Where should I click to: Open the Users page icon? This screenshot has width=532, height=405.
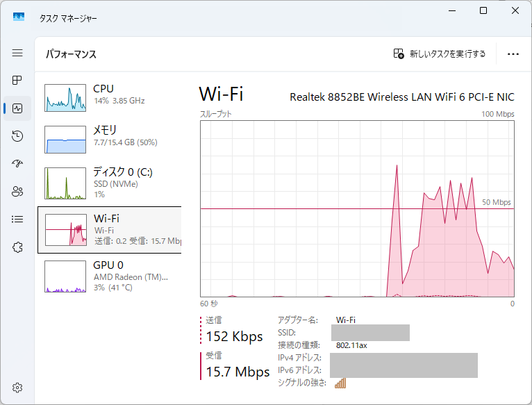click(17, 192)
